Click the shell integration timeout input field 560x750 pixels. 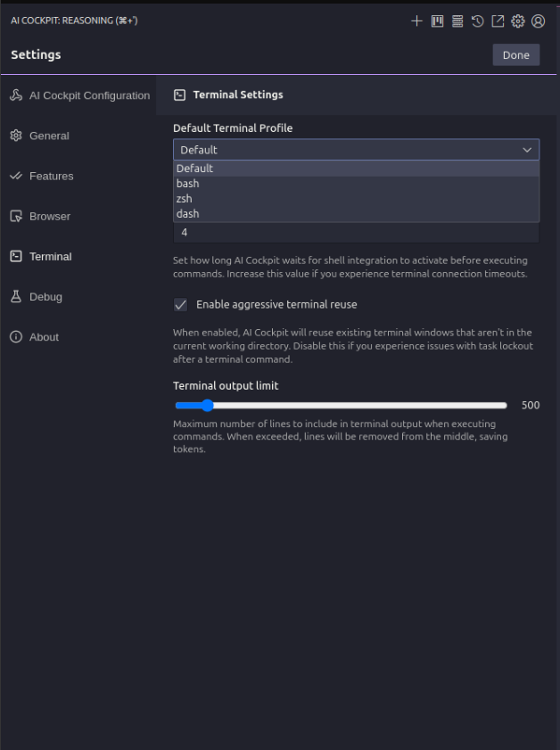click(x=356, y=233)
